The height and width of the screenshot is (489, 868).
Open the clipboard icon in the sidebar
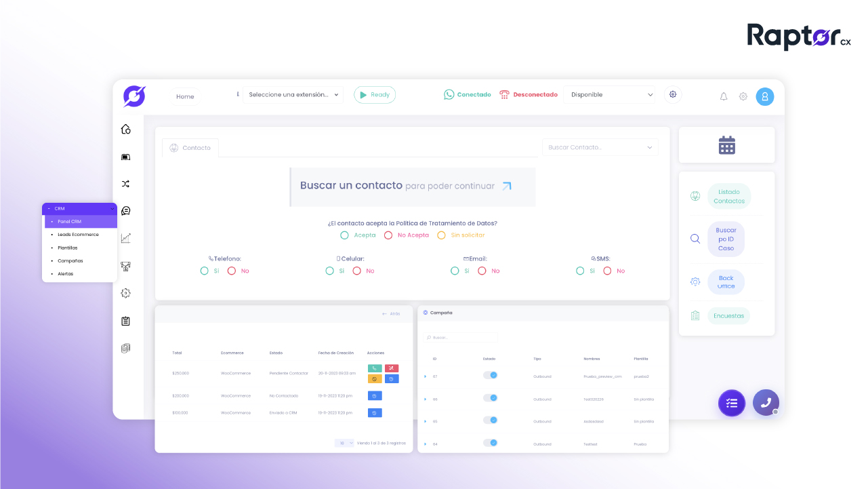tap(125, 321)
